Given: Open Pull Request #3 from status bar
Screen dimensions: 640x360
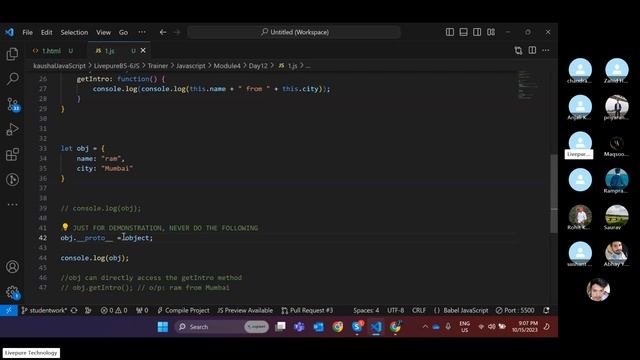Looking at the screenshot, I should pyautogui.click(x=307, y=311).
